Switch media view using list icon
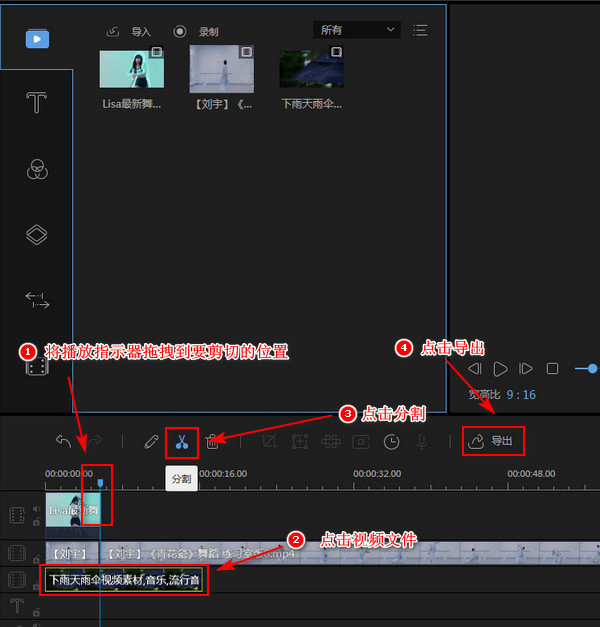 pyautogui.click(x=420, y=30)
